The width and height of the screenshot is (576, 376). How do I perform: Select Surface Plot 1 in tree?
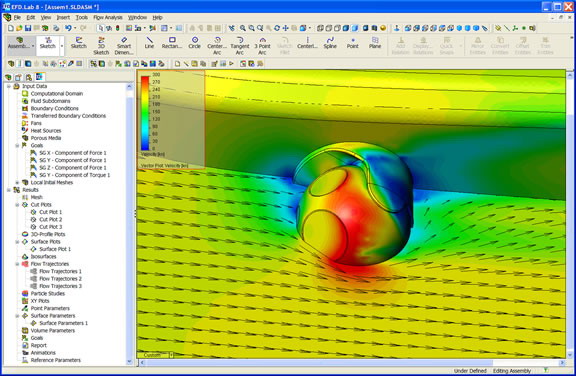click(x=55, y=249)
